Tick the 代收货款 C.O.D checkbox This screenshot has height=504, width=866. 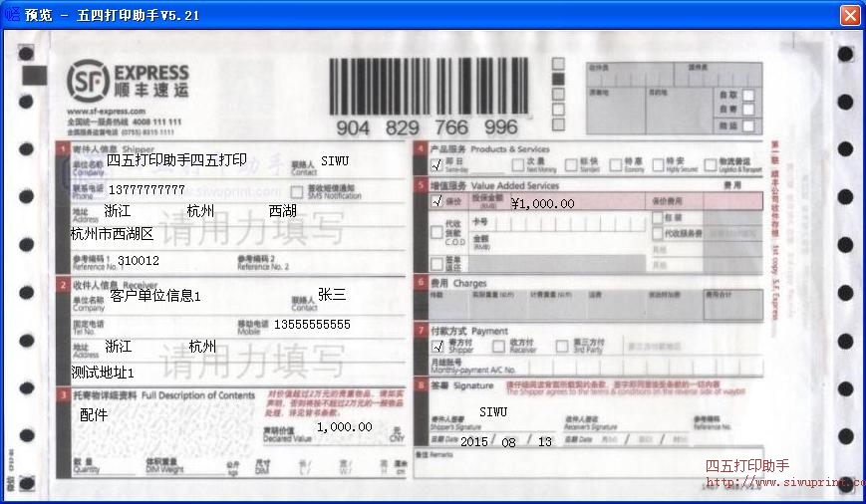point(436,232)
